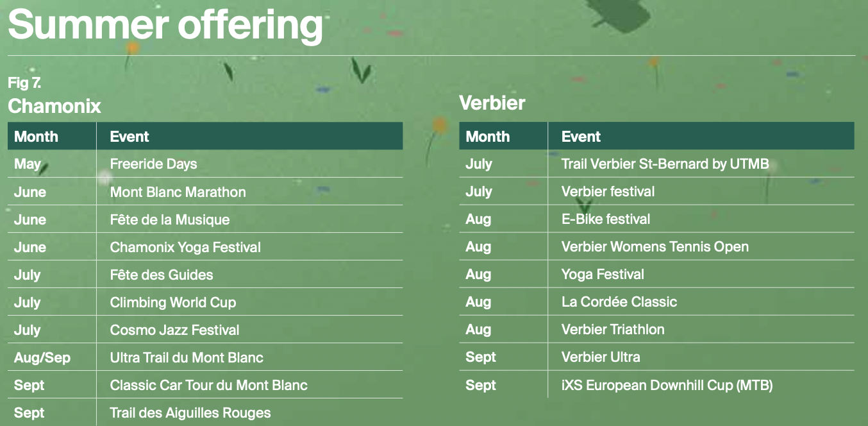Select iXS European Downhill Cup (MTB)
868x426 pixels.
[667, 385]
